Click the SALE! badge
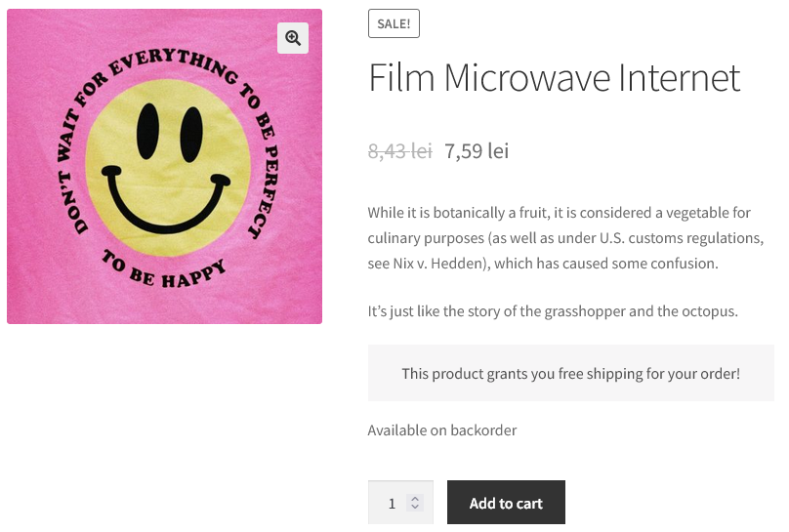 coord(394,23)
